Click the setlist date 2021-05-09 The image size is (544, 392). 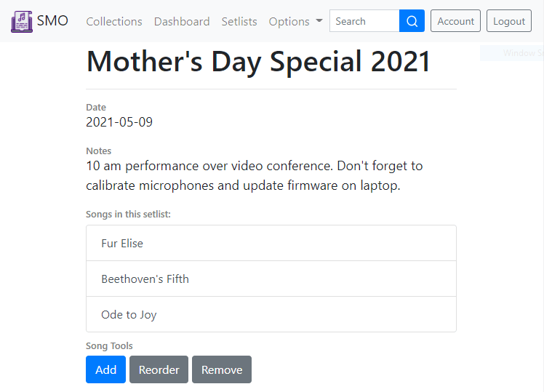119,122
